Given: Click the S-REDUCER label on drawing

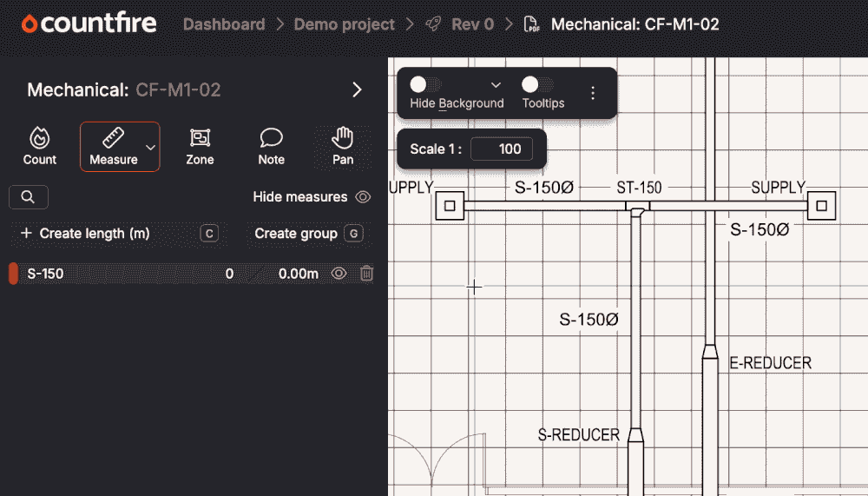Looking at the screenshot, I should coord(578,435).
